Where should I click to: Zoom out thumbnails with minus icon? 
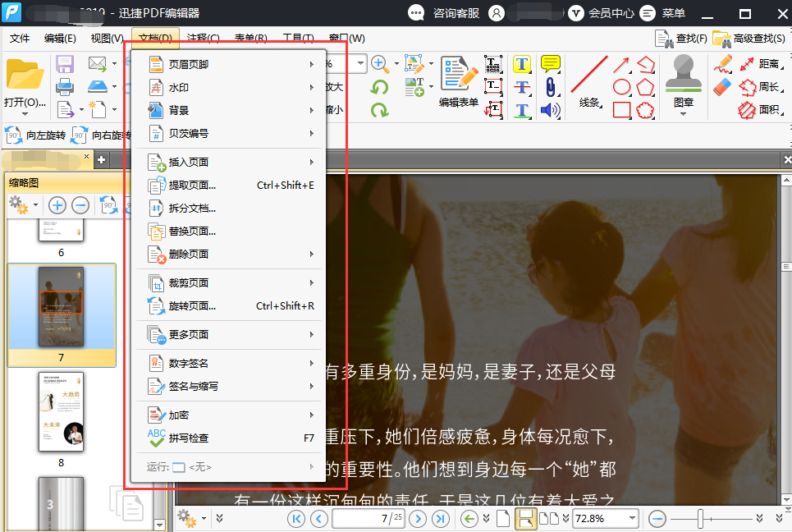(80, 205)
